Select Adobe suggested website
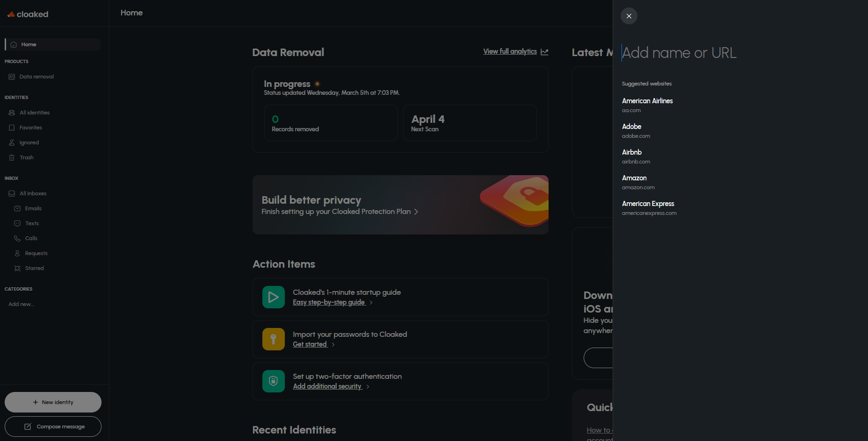This screenshot has height=441, width=868. tap(636, 131)
